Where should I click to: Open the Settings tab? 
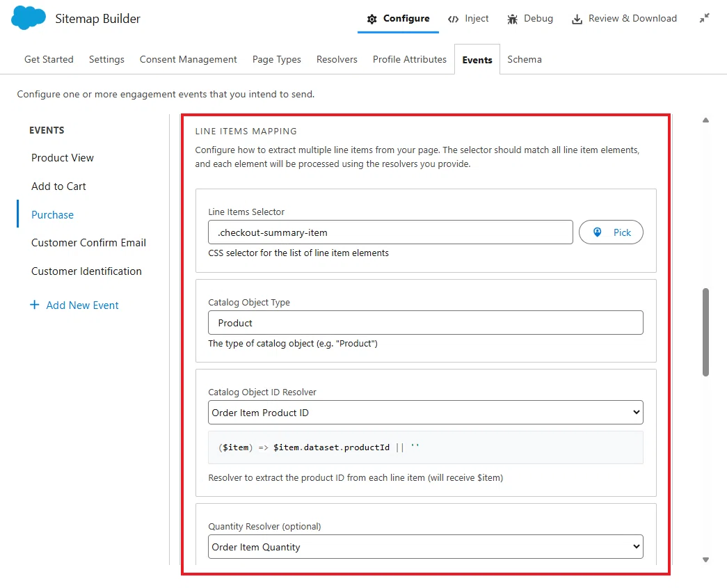[106, 59]
